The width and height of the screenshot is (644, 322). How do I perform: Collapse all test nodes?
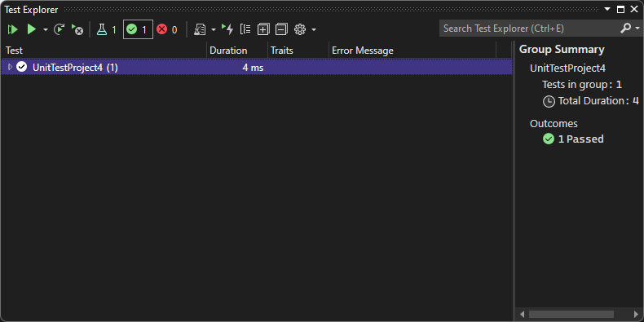(x=281, y=29)
